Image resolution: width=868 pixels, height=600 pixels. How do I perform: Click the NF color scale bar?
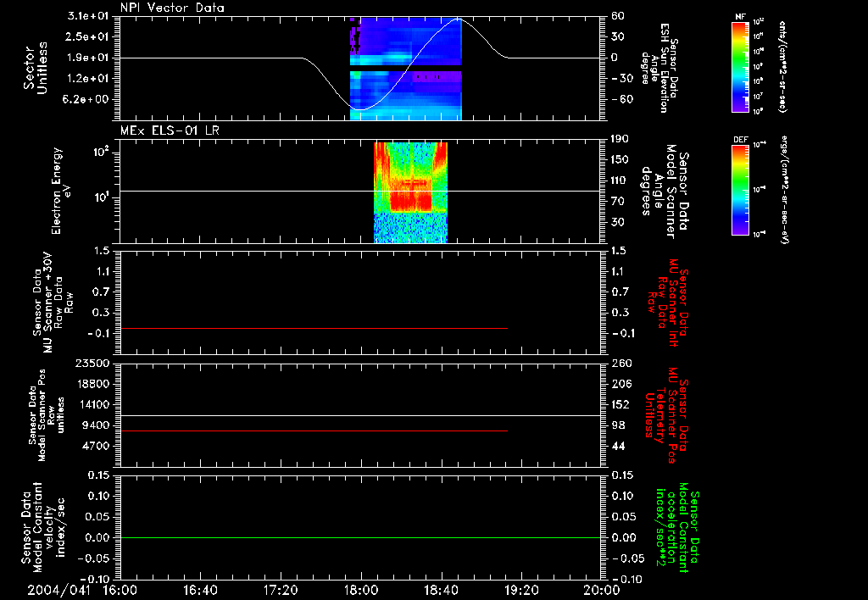[741, 67]
